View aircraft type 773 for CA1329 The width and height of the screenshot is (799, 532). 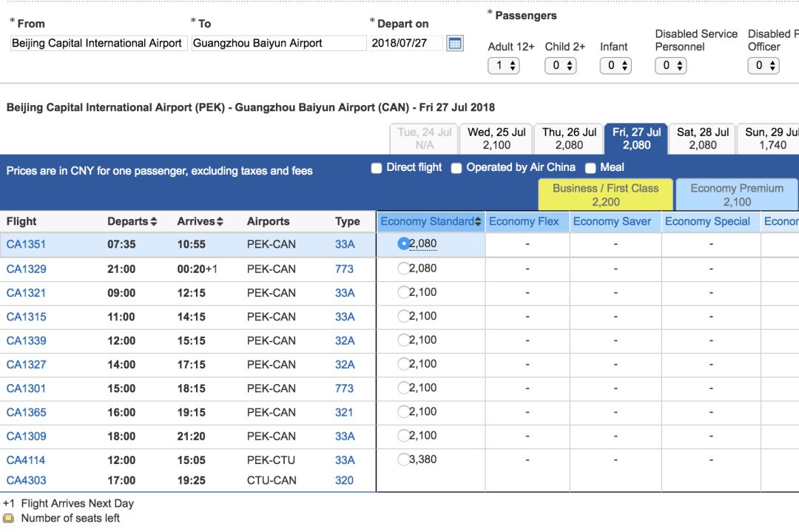coord(344,269)
